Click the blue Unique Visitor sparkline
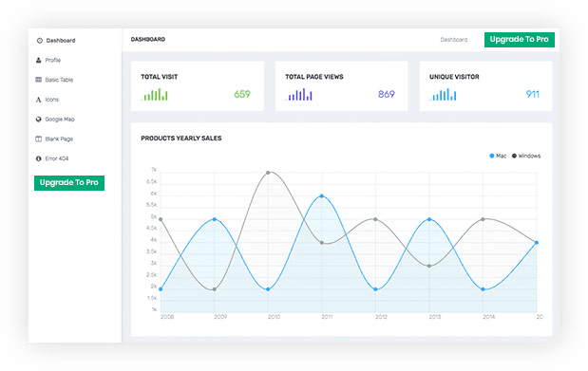Image resolution: width=588 pixels, height=371 pixels. (x=444, y=95)
